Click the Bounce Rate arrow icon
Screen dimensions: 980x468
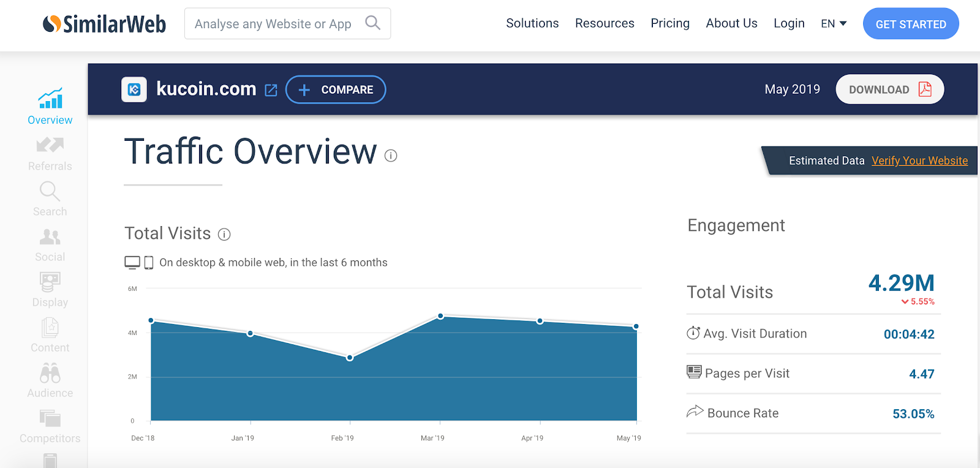coord(695,411)
